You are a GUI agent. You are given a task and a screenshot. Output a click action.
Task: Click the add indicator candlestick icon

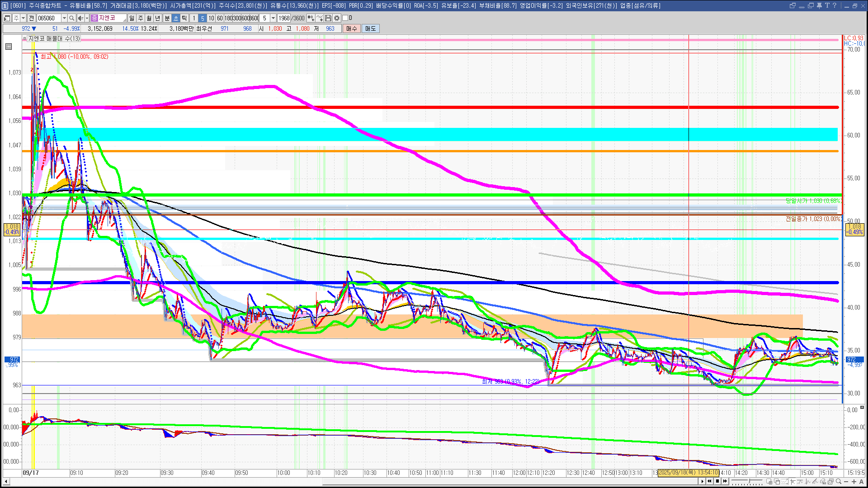coord(311,18)
